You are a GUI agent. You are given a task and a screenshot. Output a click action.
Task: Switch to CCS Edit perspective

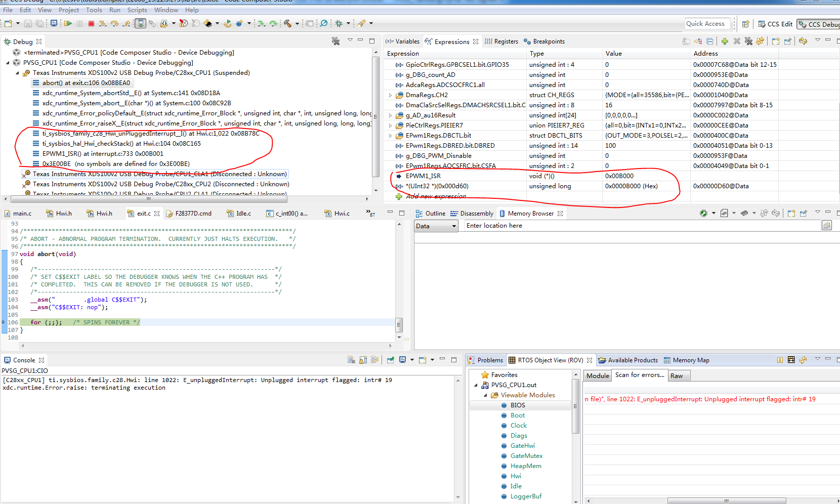tap(775, 24)
